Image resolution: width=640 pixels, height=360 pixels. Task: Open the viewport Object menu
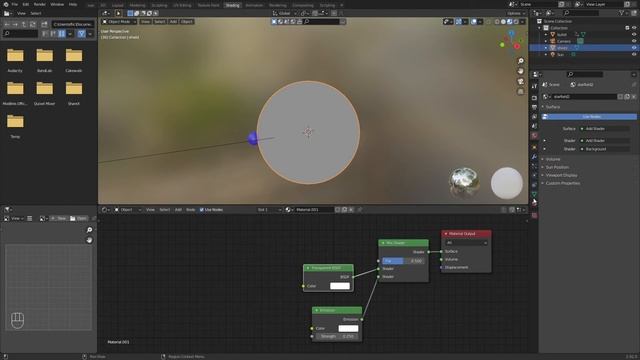[187, 22]
